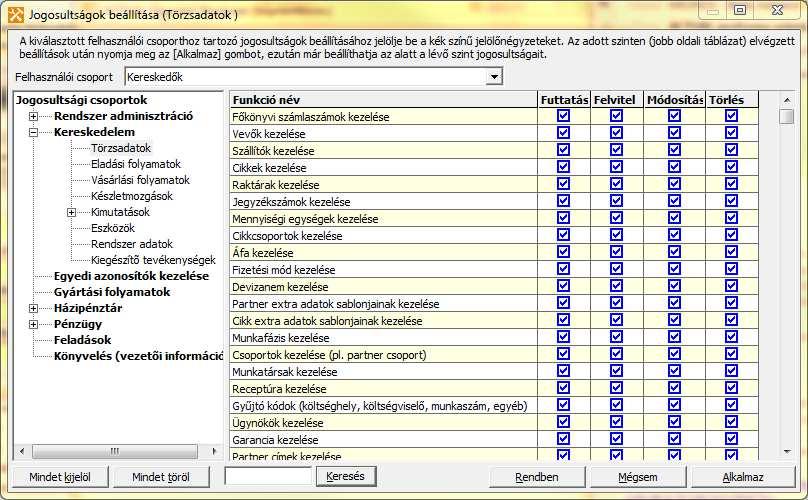Toggle Módosítás for Ügynökök kezelése
Screen dimensions: 808x500
(x=675, y=422)
